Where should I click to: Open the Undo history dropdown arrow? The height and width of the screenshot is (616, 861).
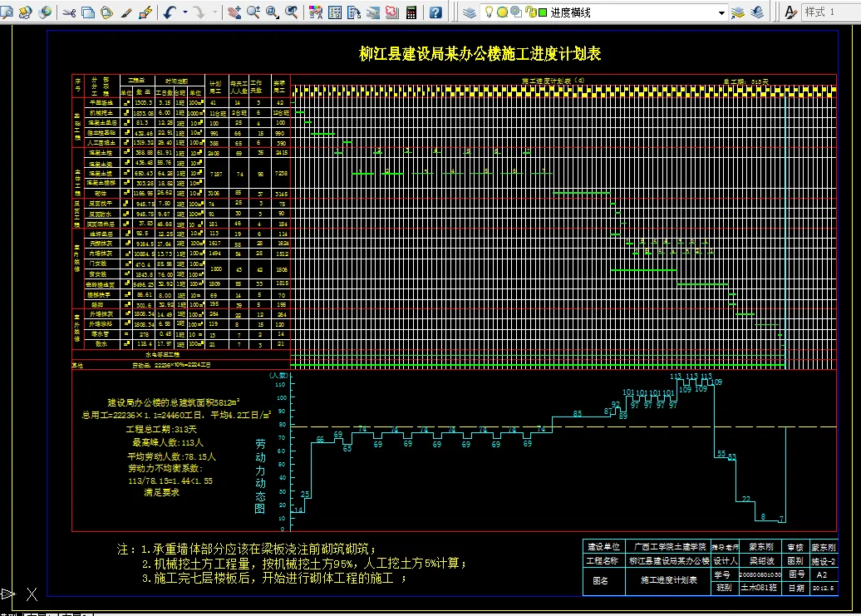coord(185,12)
